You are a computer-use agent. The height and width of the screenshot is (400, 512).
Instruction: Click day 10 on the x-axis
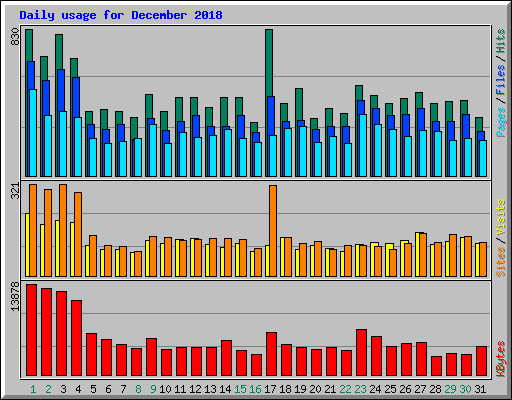(165, 389)
